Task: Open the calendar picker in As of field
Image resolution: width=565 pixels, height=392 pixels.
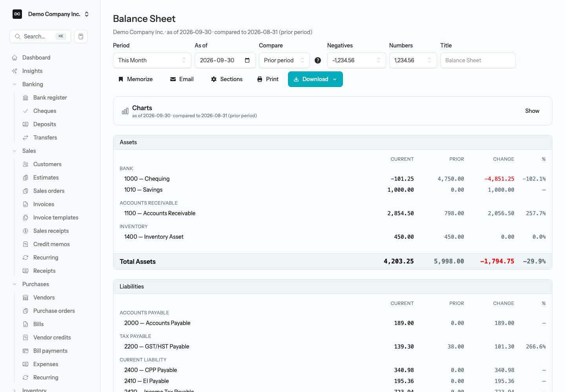Action: [x=247, y=60]
